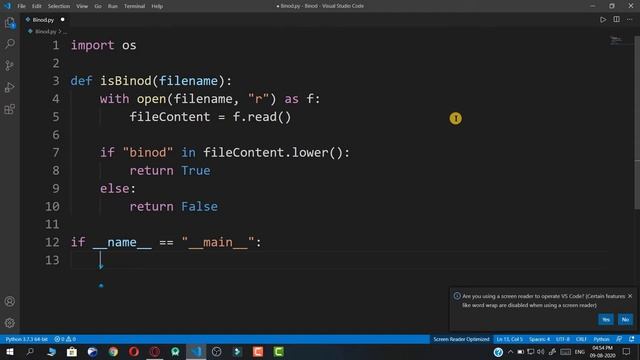This screenshot has height=360, width=640.
Task: Change file encoding UTF-8
Action: click(563, 339)
